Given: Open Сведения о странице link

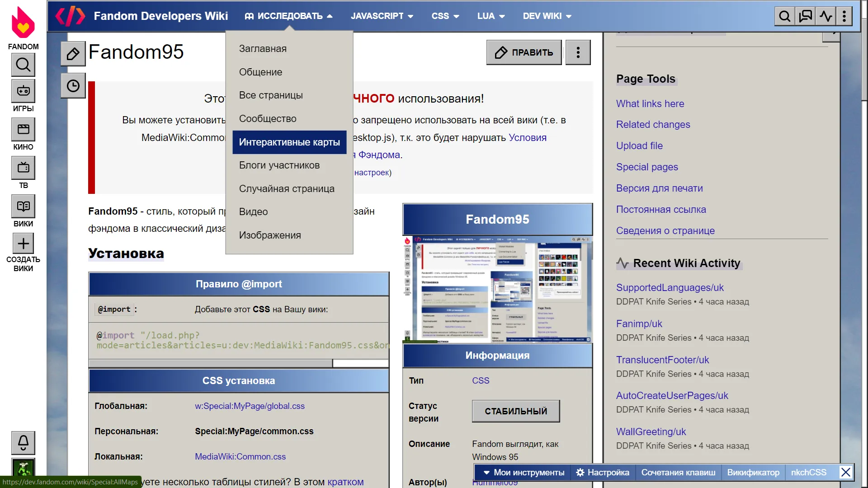Looking at the screenshot, I should tap(665, 230).
